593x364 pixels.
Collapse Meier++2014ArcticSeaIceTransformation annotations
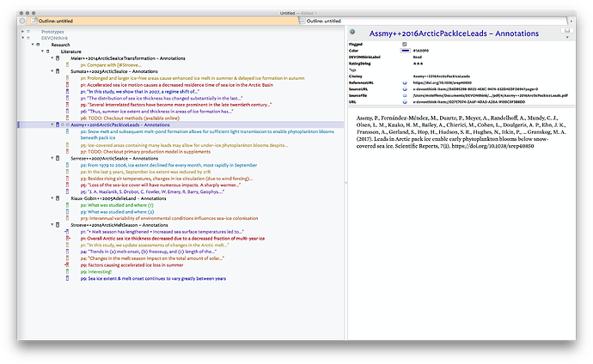(52, 58)
